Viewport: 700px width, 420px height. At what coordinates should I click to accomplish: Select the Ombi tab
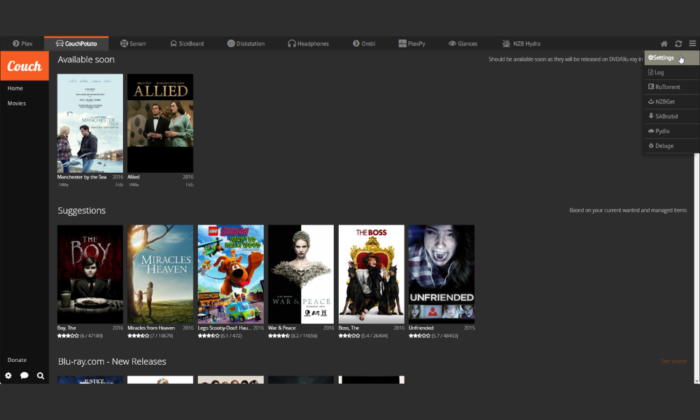tap(364, 43)
